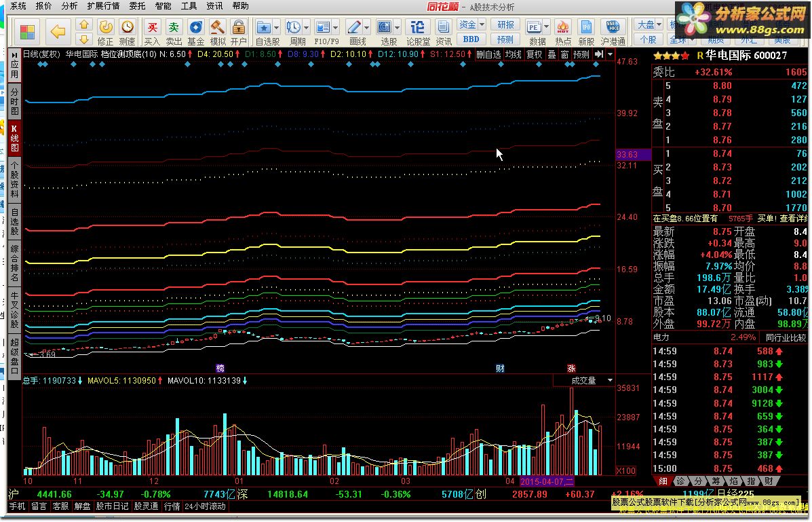Open the 工具 menu
Screen dimensions: 812x522
click(x=189, y=5)
